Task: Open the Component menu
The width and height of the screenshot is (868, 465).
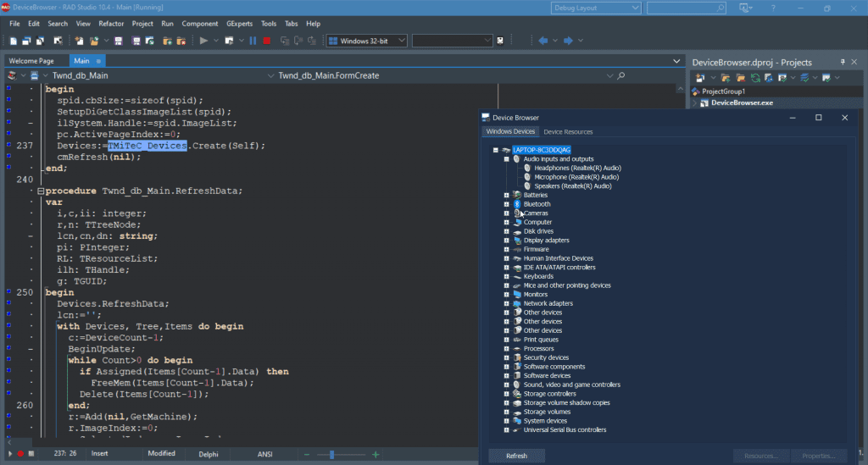Action: point(200,24)
